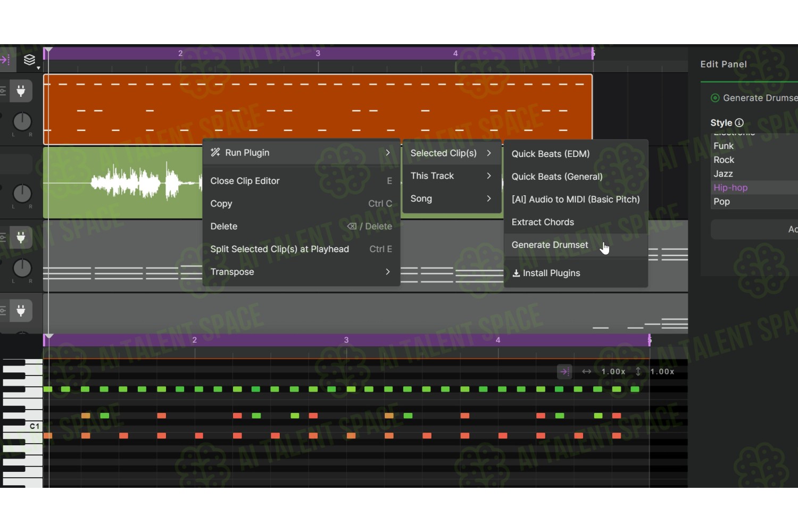The image size is (798, 532).
Task: Click vertical zoom arrows icon in clip editor
Action: (x=638, y=372)
